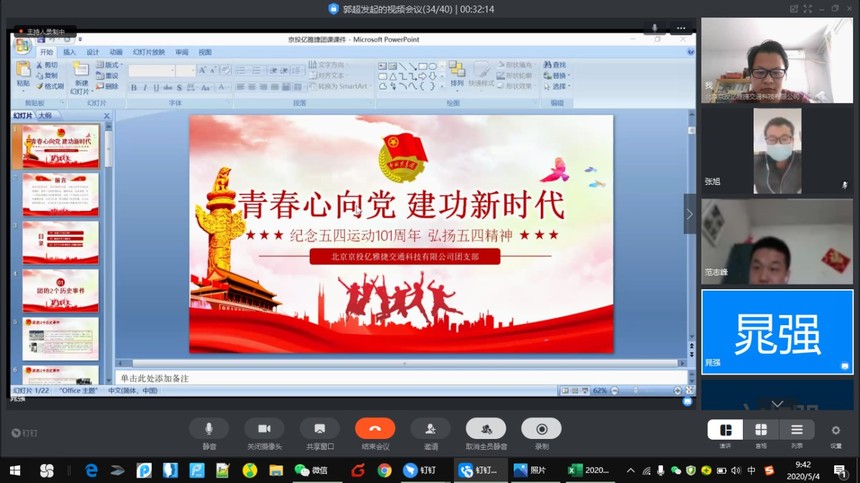The width and height of the screenshot is (860, 483).
Task: Select slide 2 thumbnail (前言)
Action: pyautogui.click(x=61, y=195)
